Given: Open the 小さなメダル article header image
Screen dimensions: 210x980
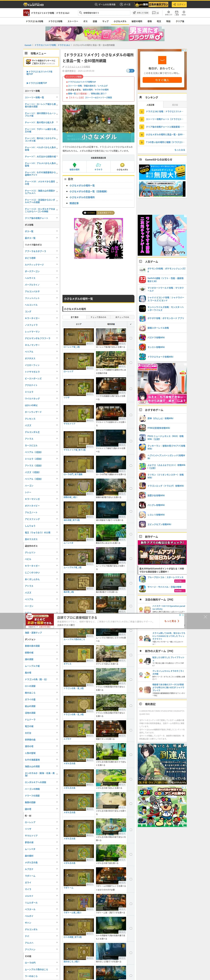Looking at the screenshot, I should click(x=98, y=123).
